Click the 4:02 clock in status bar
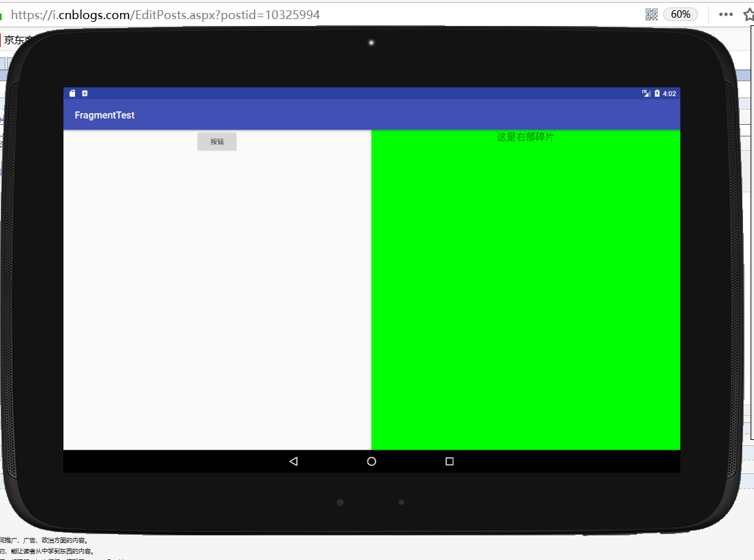 [669, 93]
